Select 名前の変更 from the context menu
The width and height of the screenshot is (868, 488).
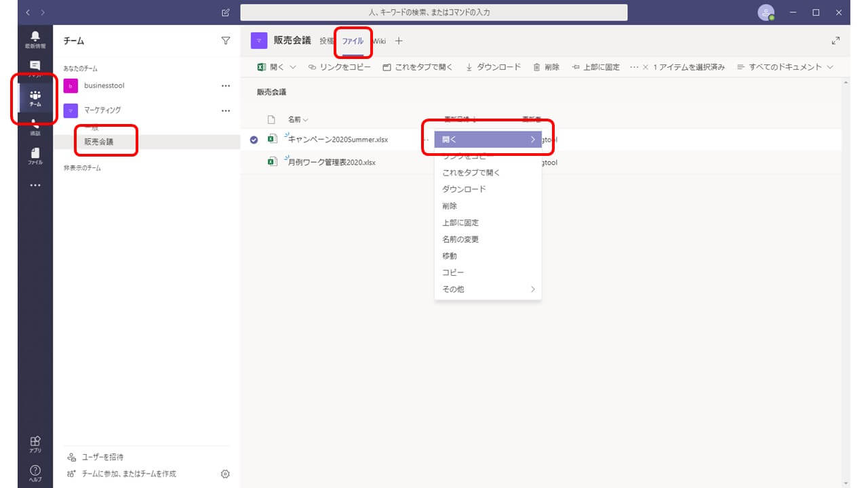(x=460, y=239)
